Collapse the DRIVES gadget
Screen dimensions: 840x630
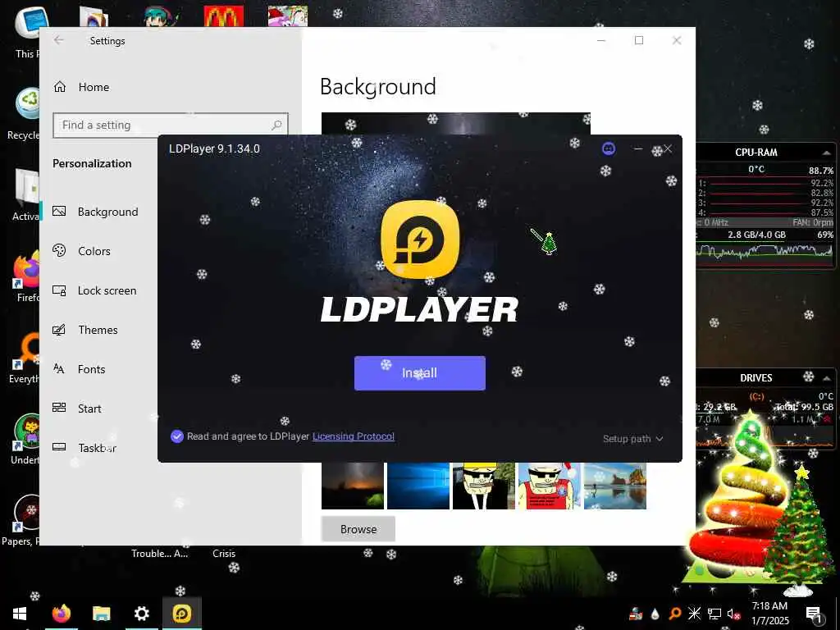pyautogui.click(x=827, y=378)
